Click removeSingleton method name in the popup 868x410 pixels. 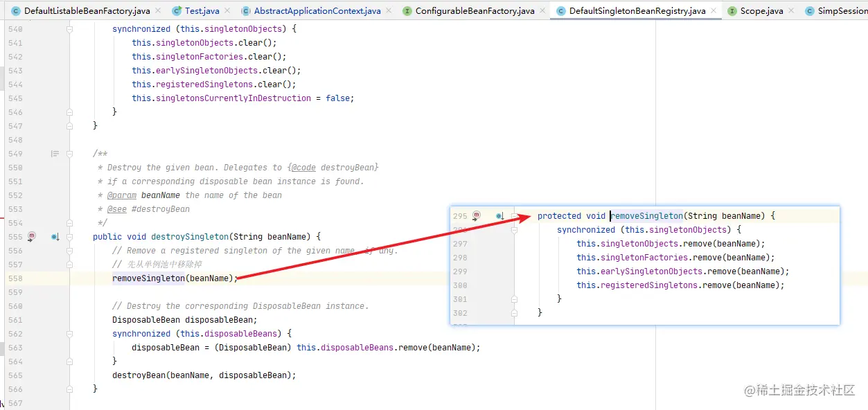tap(647, 216)
